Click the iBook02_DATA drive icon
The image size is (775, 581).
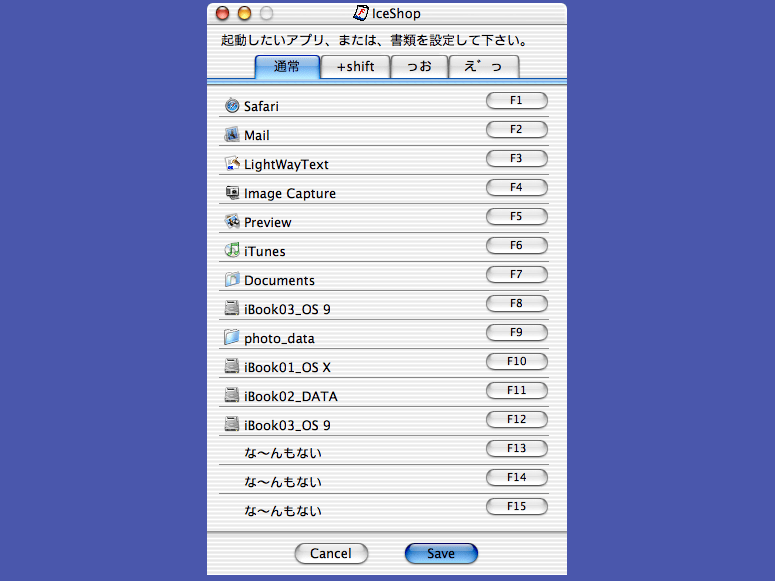(x=232, y=396)
